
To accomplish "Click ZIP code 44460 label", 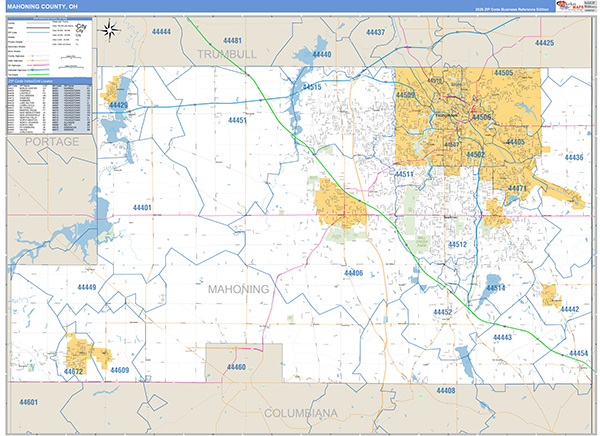I will (236, 367).
